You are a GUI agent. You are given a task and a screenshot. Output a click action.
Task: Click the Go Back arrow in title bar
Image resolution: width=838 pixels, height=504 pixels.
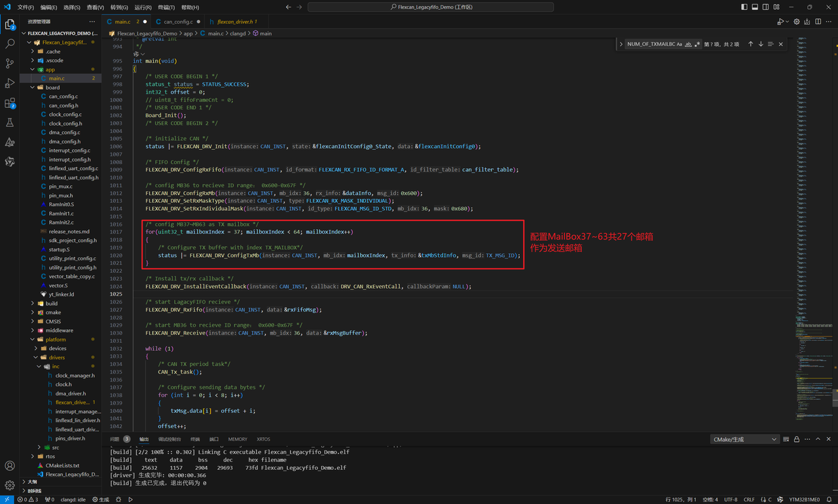[x=289, y=7]
